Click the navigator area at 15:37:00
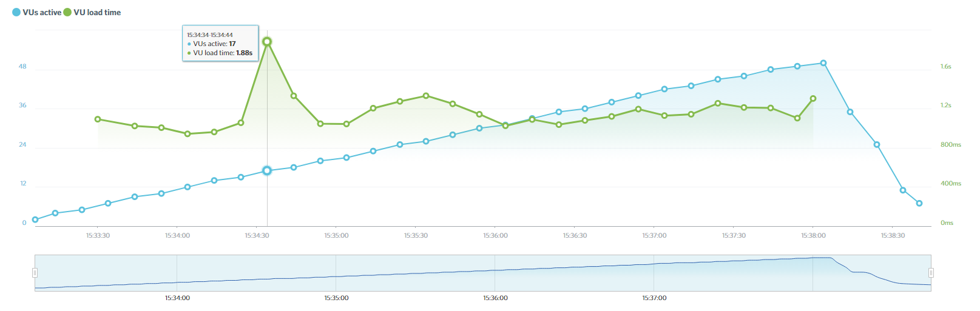Image resolution: width=980 pixels, height=311 pixels. coord(654,273)
